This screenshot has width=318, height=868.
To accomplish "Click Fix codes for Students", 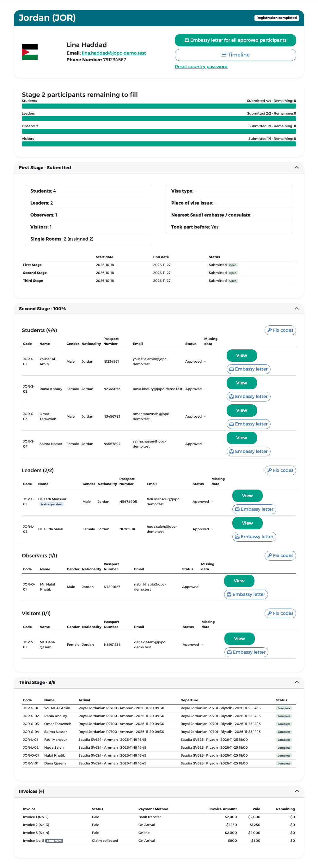I will [280, 330].
